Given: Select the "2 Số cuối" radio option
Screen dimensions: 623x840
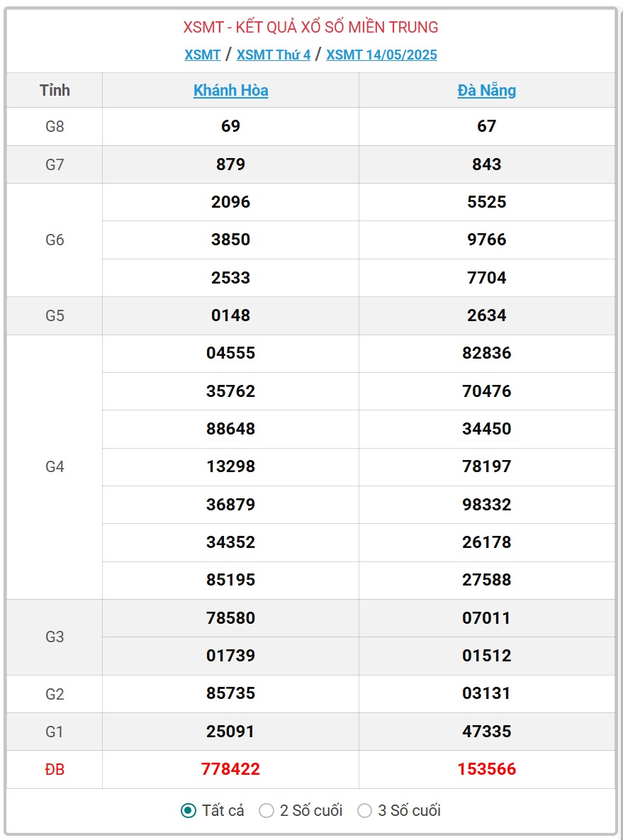Looking at the screenshot, I should click(266, 810).
